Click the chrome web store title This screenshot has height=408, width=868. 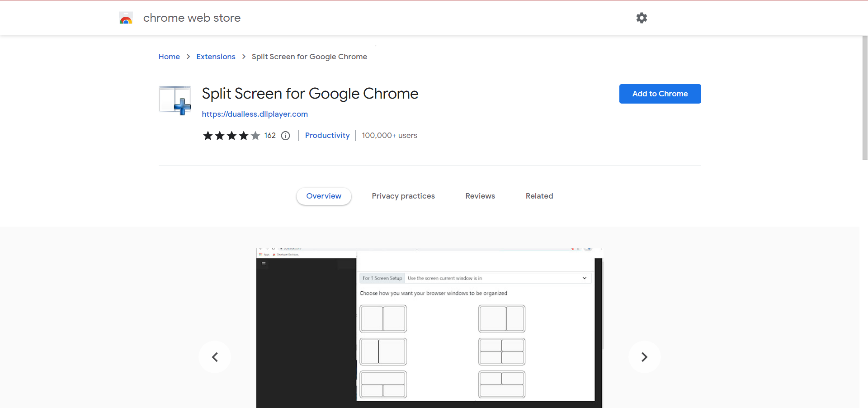[192, 18]
